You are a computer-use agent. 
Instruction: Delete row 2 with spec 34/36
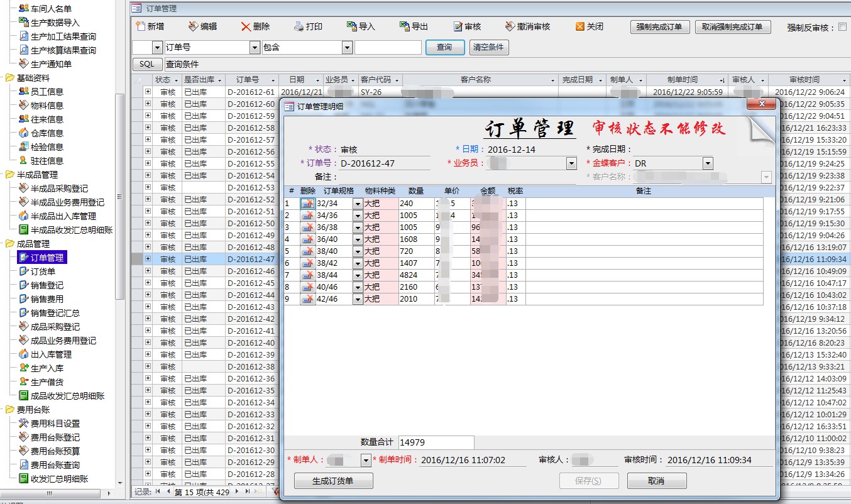[307, 216]
